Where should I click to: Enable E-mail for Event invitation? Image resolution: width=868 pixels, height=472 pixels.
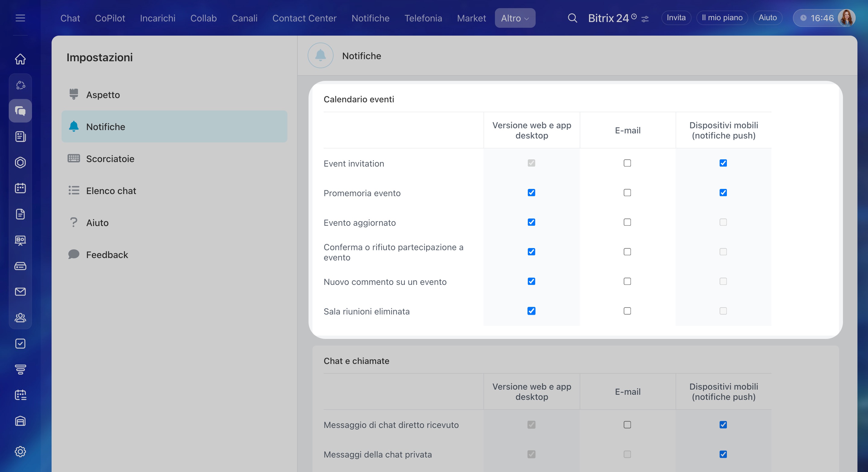tap(627, 163)
